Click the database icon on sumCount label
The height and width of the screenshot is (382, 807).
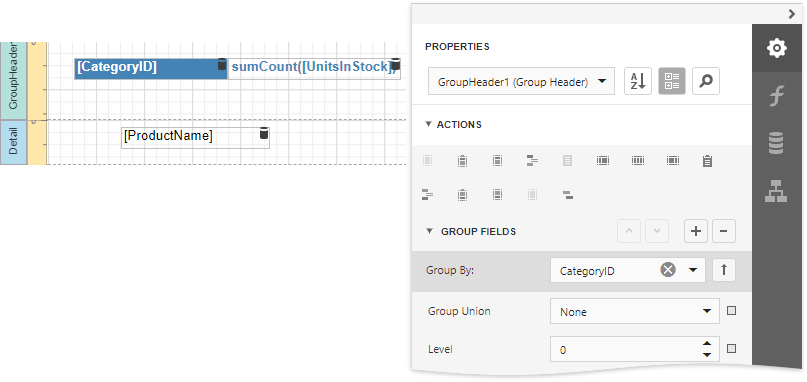(x=395, y=64)
